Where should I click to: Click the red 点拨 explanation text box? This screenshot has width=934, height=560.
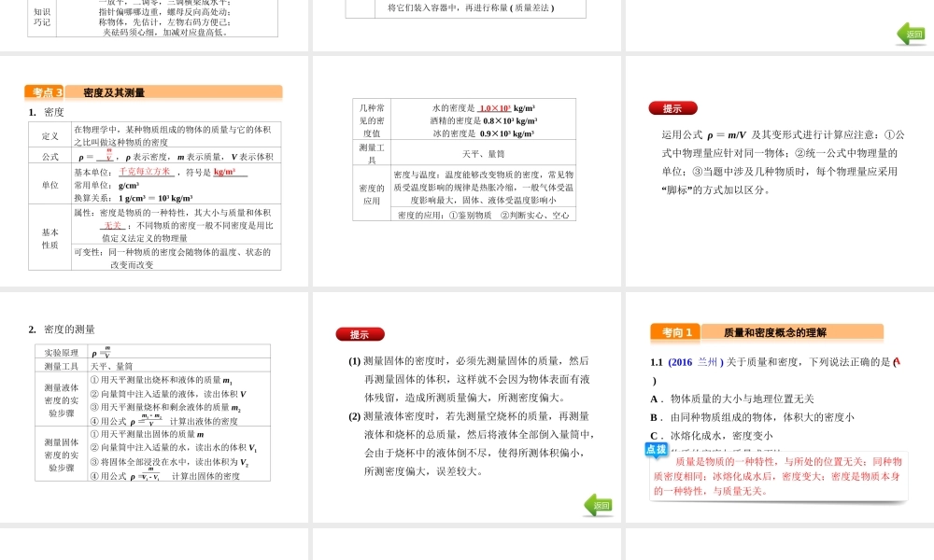pyautogui.click(x=779, y=476)
